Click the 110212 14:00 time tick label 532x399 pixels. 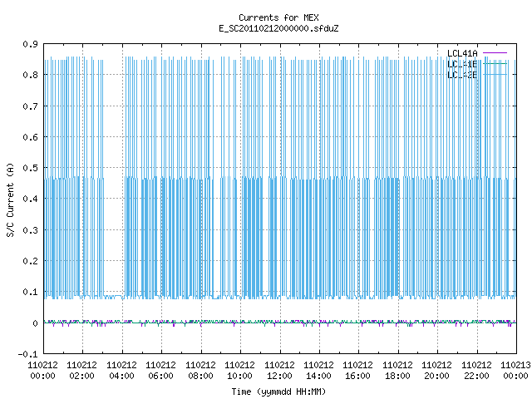pos(319,371)
